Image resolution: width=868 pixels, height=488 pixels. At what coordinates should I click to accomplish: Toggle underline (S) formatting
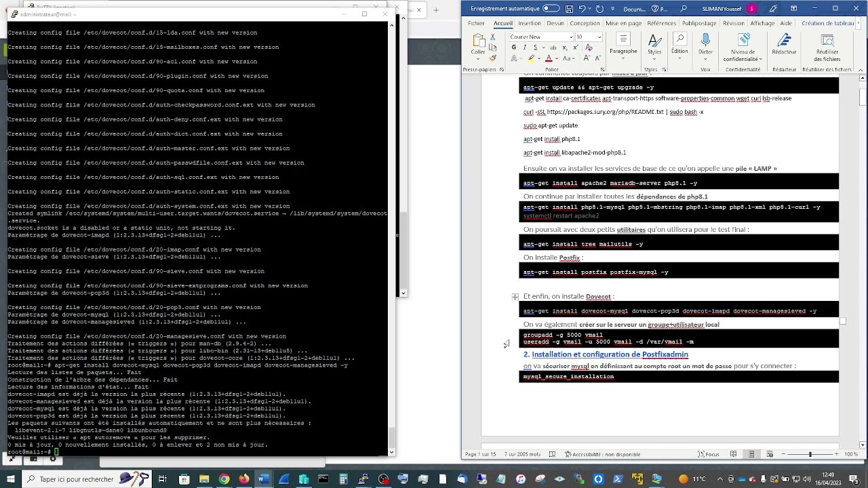[x=535, y=47]
